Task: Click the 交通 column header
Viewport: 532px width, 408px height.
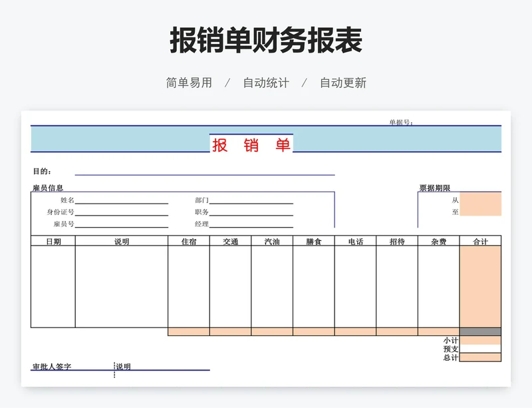Action: pos(230,241)
